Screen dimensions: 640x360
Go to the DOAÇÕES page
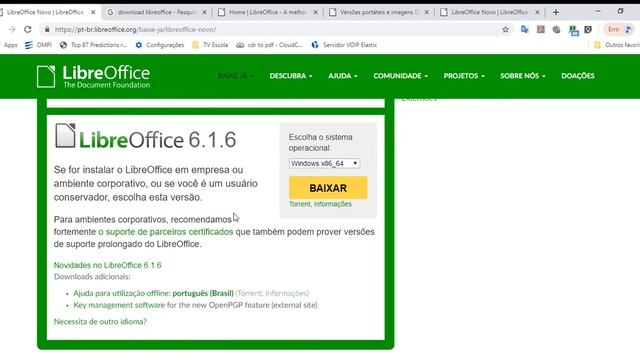pos(578,76)
